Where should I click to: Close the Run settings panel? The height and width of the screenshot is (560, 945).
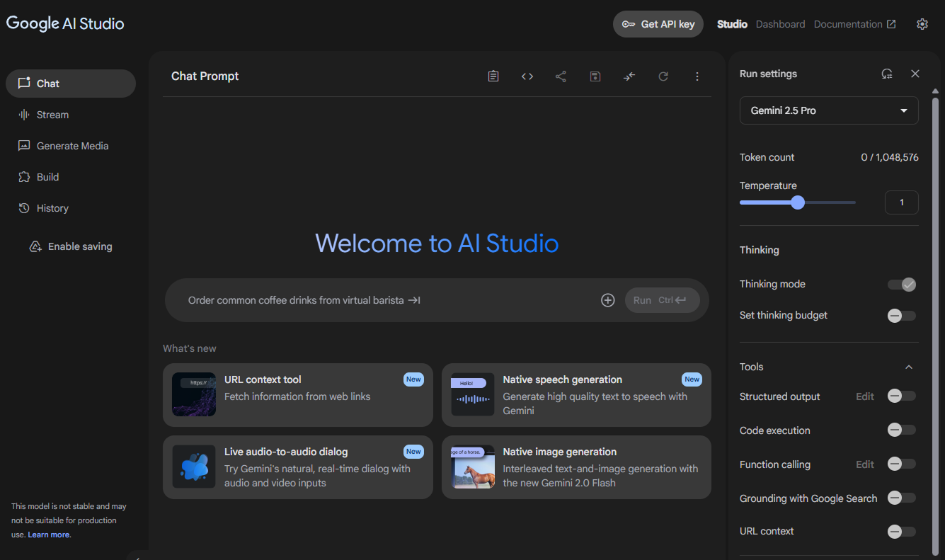[x=915, y=74]
